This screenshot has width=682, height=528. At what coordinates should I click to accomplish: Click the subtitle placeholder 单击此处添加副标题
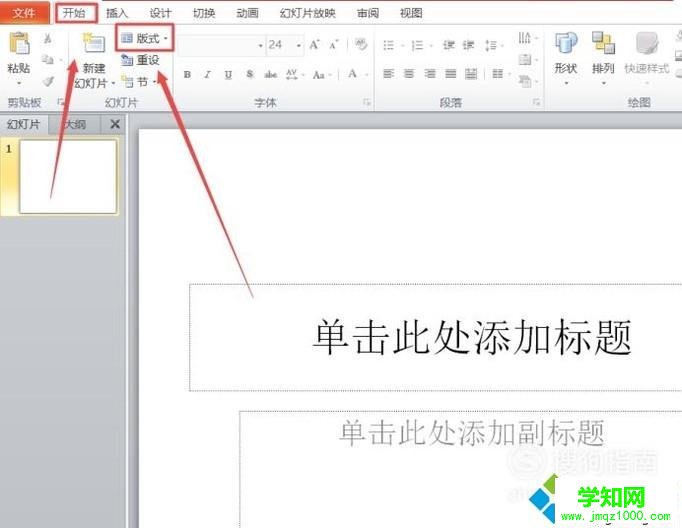pos(472,433)
